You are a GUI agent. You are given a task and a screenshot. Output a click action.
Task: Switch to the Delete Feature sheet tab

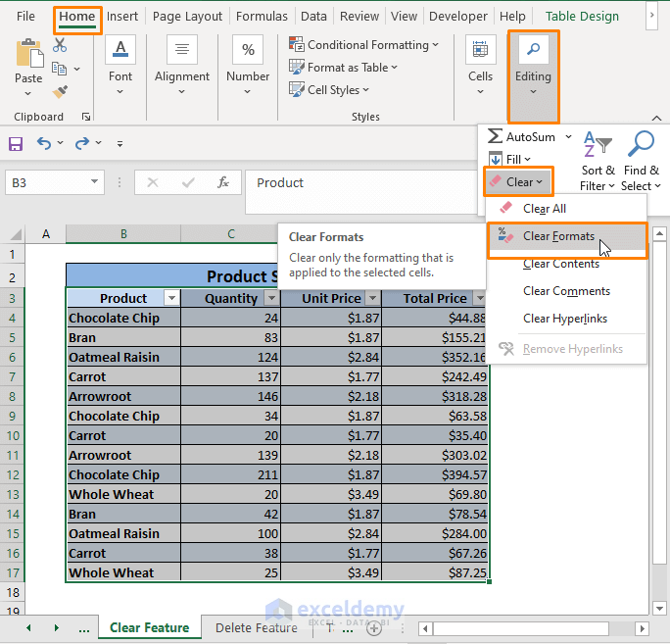pyautogui.click(x=257, y=627)
